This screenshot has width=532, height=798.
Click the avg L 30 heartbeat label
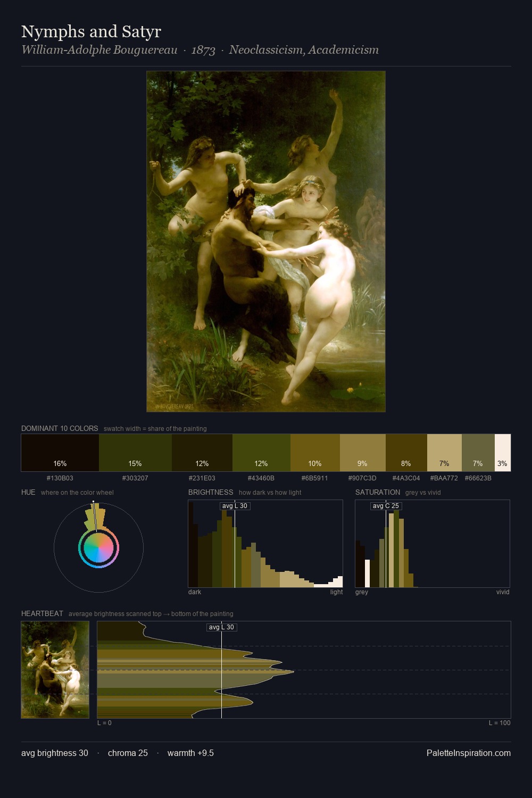click(221, 627)
